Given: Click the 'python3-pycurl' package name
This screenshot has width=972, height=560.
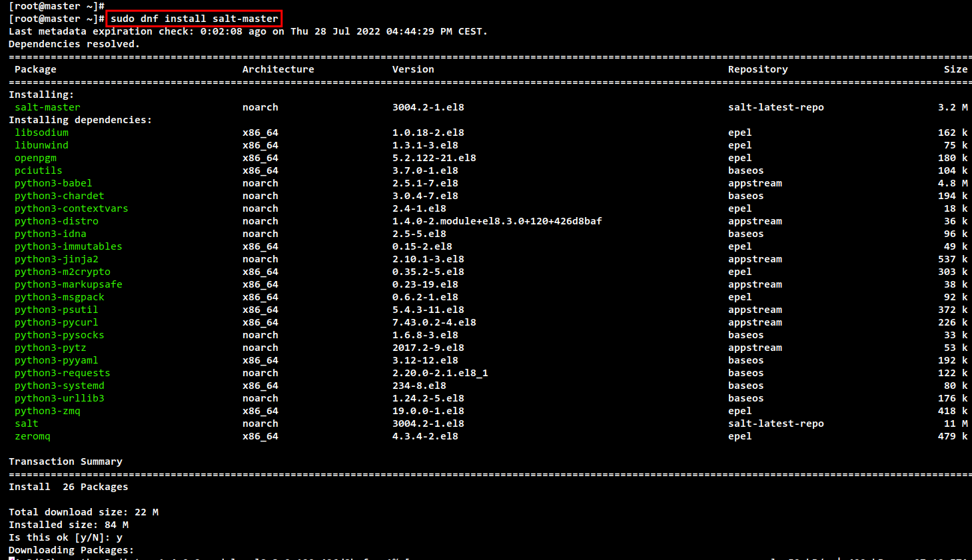Looking at the screenshot, I should tap(57, 322).
